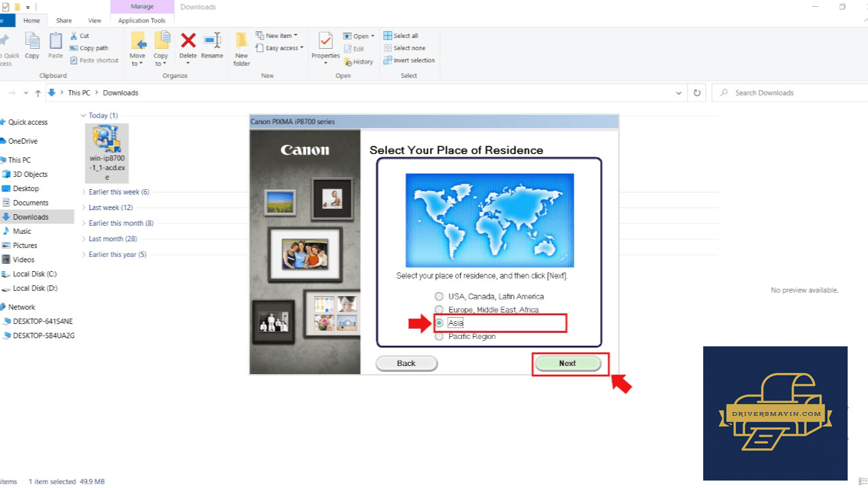
Task: Click Copy path in the Clipboard group
Action: pyautogui.click(x=89, y=48)
